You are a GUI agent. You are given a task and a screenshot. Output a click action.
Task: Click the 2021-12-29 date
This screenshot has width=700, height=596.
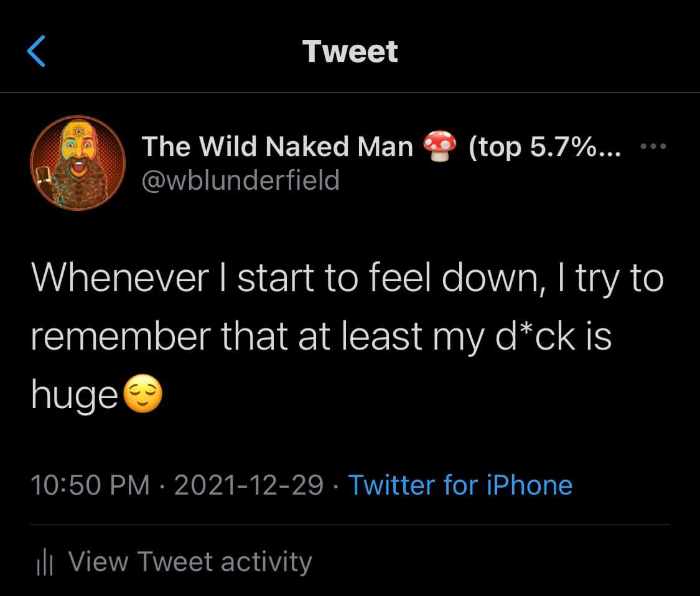248,485
